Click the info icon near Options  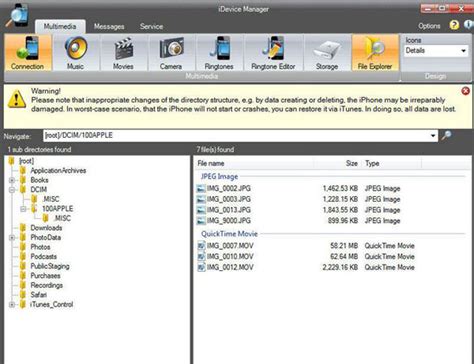(469, 25)
